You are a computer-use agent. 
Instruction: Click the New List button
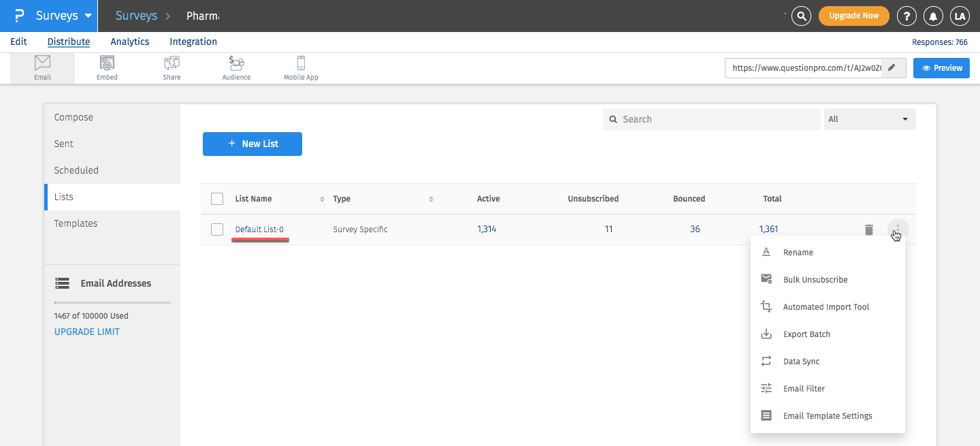tap(252, 144)
